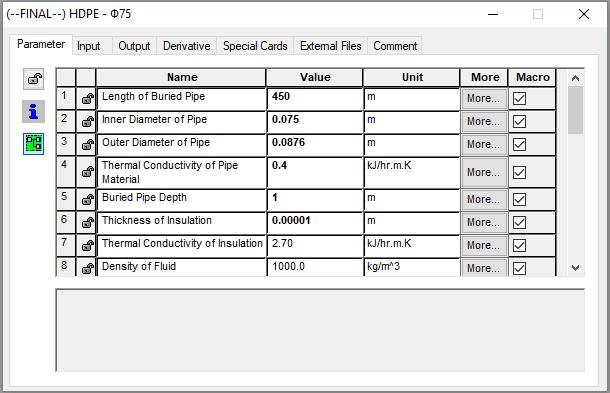Edit the value 0.00001 for insulation thickness
Screen dimensions: 610x393
pyautogui.click(x=315, y=223)
